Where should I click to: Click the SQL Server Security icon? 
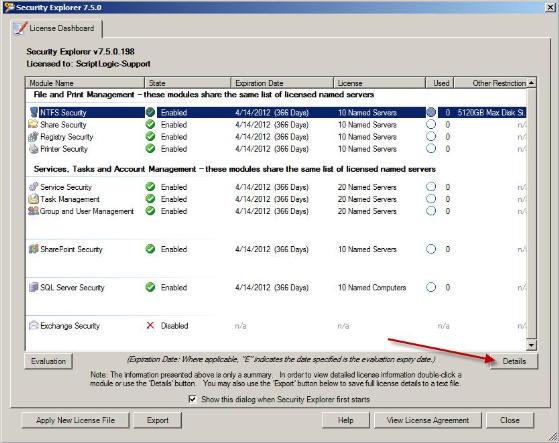[x=34, y=287]
